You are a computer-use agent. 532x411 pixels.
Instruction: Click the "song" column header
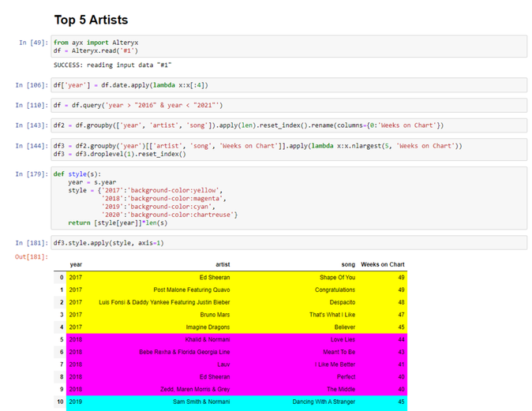[x=350, y=264]
